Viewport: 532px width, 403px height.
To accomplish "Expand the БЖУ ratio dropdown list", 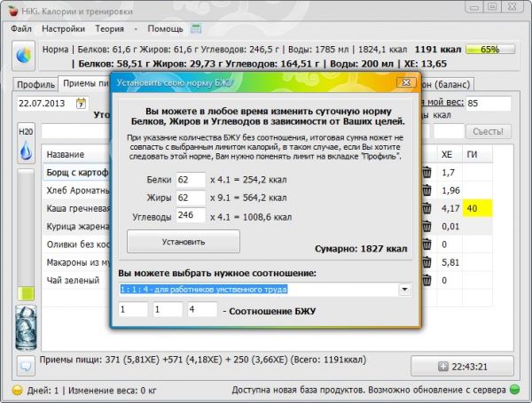I will (x=405, y=289).
